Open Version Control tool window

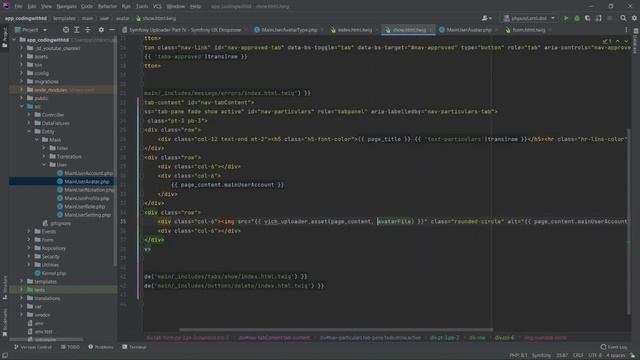33,347
